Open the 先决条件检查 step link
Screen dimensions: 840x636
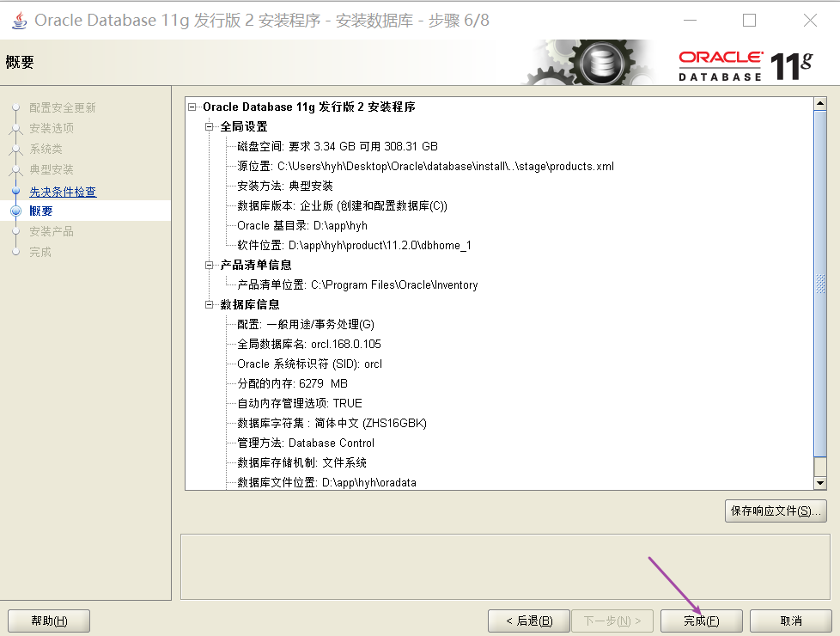pos(63,192)
